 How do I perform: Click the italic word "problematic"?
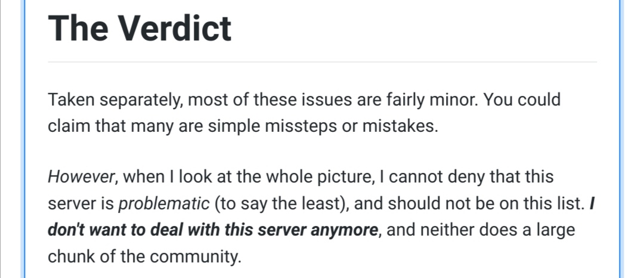pyautogui.click(x=164, y=203)
